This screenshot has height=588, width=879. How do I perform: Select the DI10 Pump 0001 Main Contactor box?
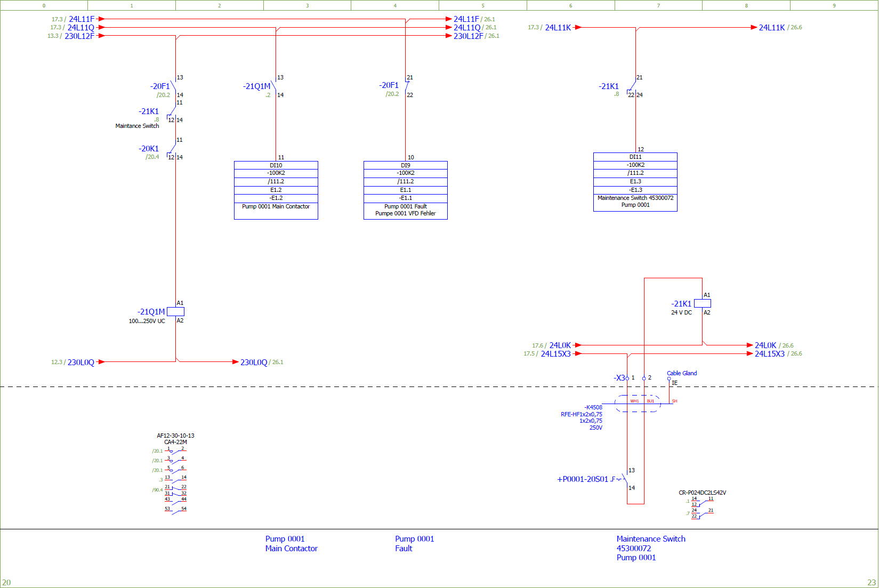point(276,190)
